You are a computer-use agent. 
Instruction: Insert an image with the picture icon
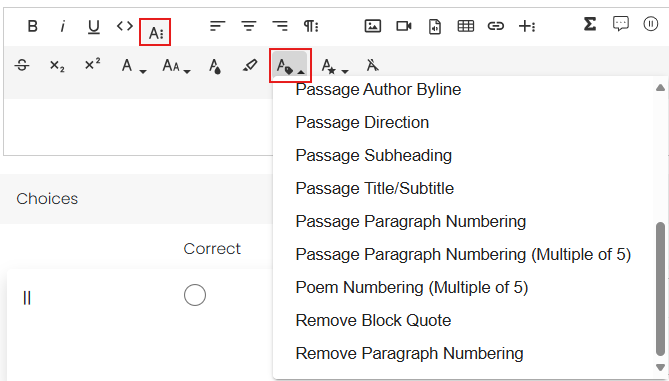[x=372, y=26]
